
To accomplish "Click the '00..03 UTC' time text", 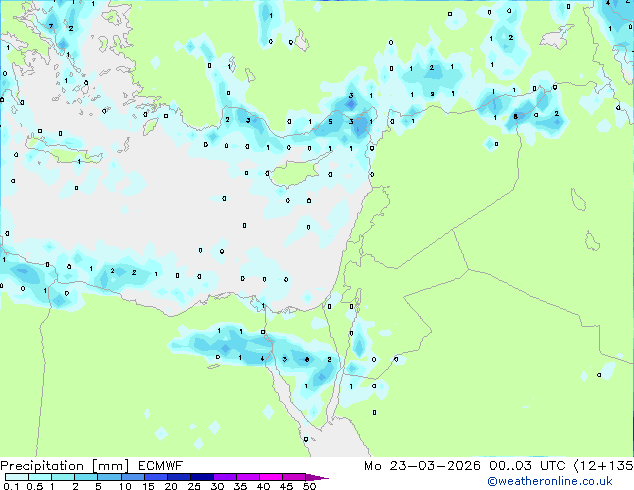I will point(527,466).
